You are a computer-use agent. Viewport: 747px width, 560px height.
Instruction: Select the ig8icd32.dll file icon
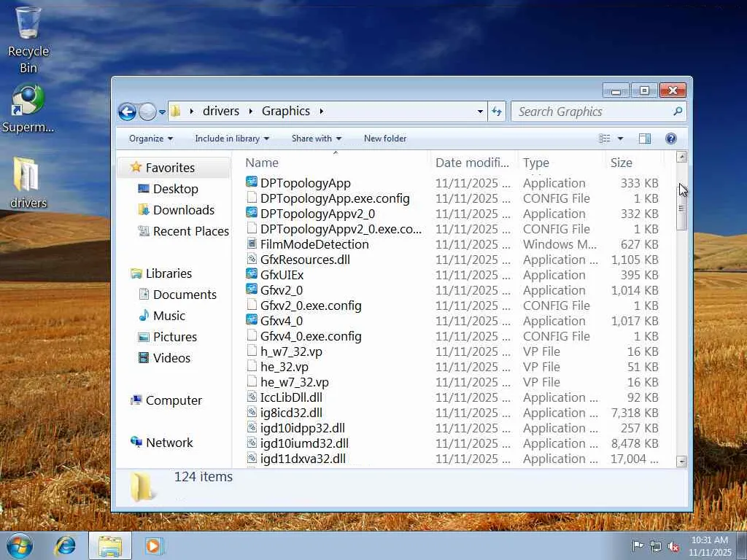252,412
